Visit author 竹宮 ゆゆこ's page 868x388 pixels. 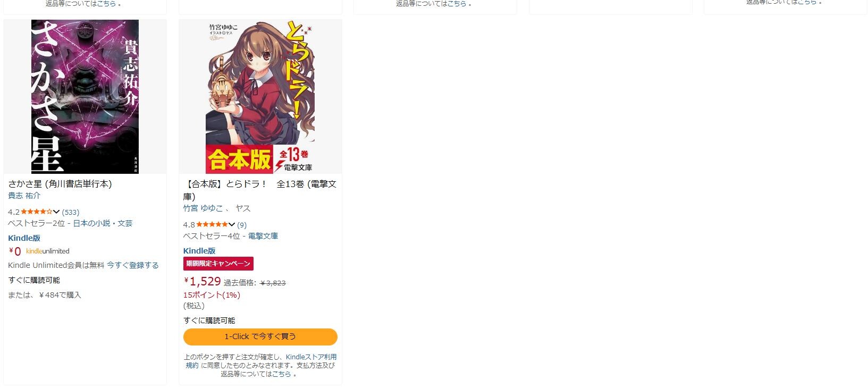click(x=203, y=208)
